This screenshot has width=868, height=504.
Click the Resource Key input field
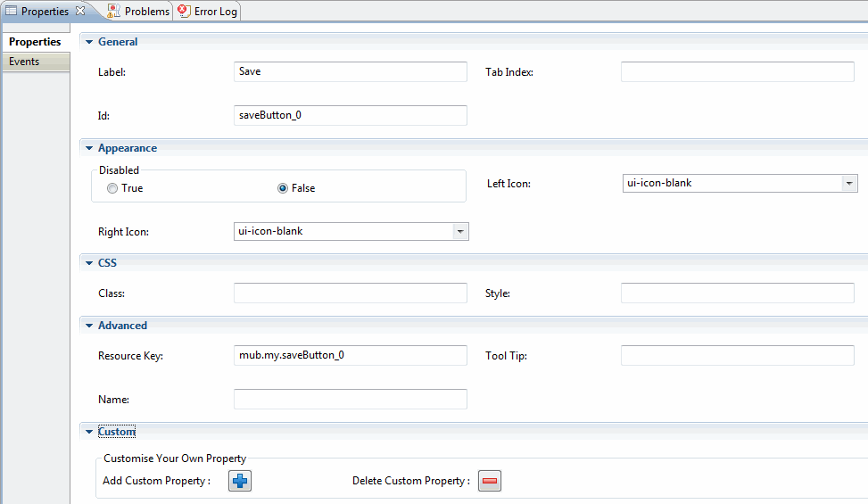[351, 356]
